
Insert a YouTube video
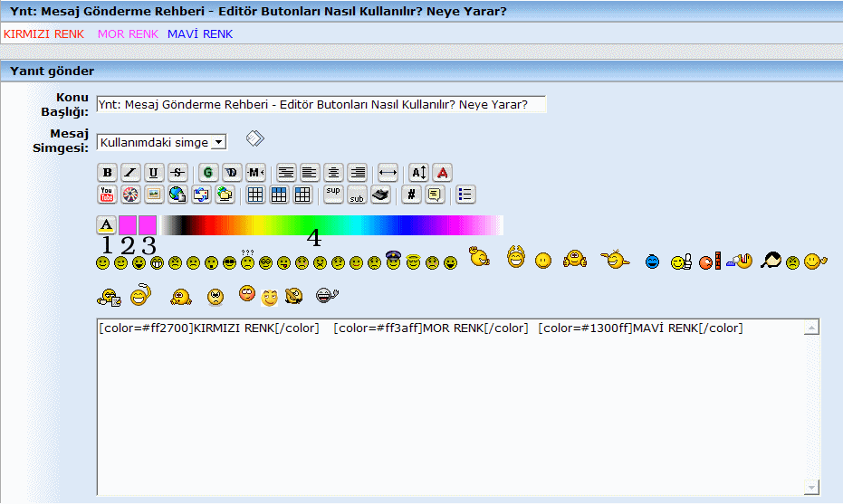[107, 195]
